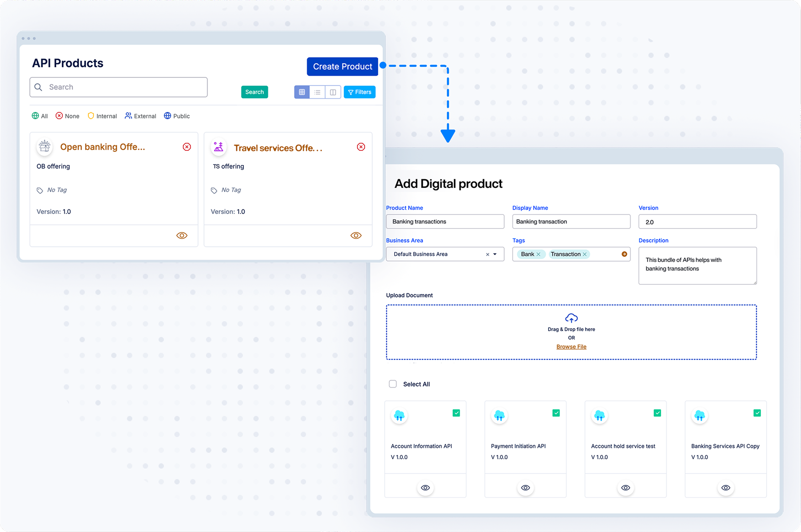Edit the Display Name field
This screenshot has width=801, height=532.
click(x=571, y=222)
